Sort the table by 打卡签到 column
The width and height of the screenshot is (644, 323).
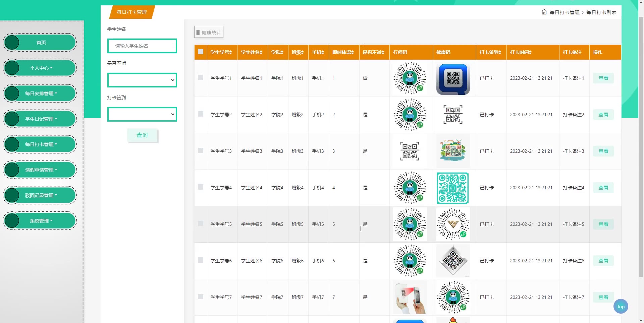[491, 52]
